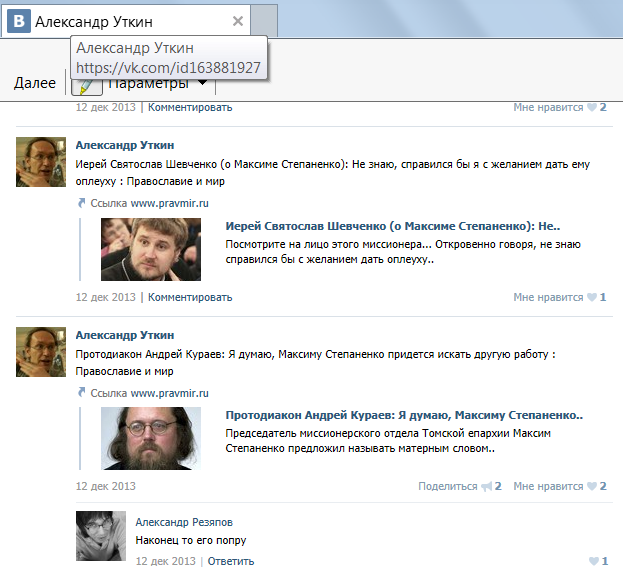The height and width of the screenshot is (578, 623).
Task: Click heart icon on top post with 2 likes
Action: [592, 107]
